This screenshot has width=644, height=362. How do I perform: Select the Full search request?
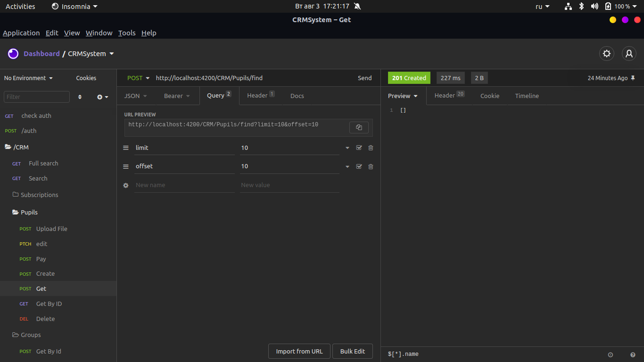(x=58, y=164)
